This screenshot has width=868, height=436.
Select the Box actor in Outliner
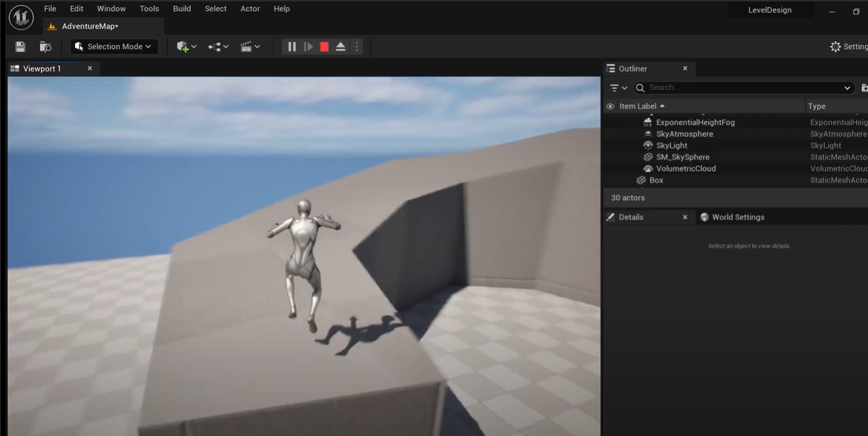(x=656, y=180)
